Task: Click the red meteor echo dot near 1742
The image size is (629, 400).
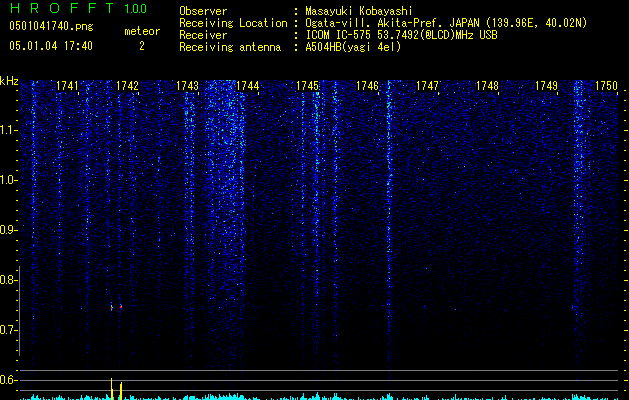Action: click(121, 307)
